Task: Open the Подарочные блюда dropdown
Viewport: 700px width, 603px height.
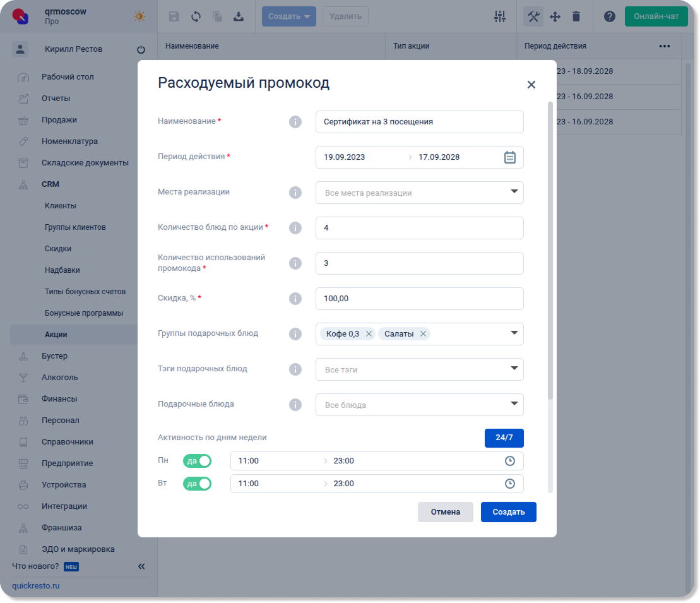Action: click(419, 405)
